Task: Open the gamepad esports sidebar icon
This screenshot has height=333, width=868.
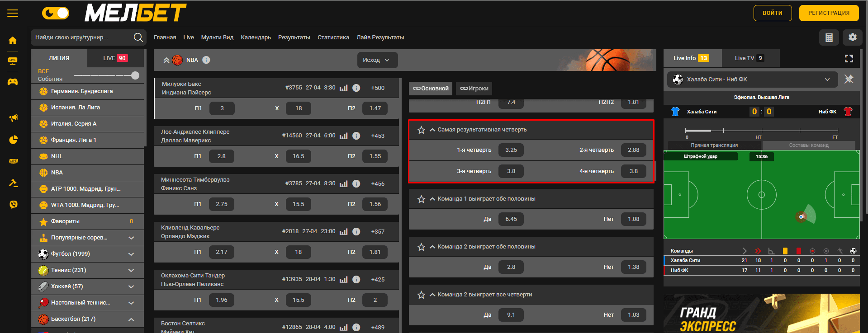Action: pos(13,82)
